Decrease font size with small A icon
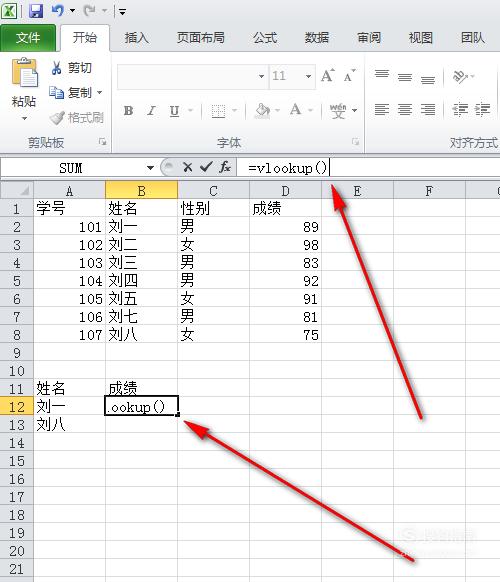Viewport: 500px width, 582px height. tap(349, 76)
